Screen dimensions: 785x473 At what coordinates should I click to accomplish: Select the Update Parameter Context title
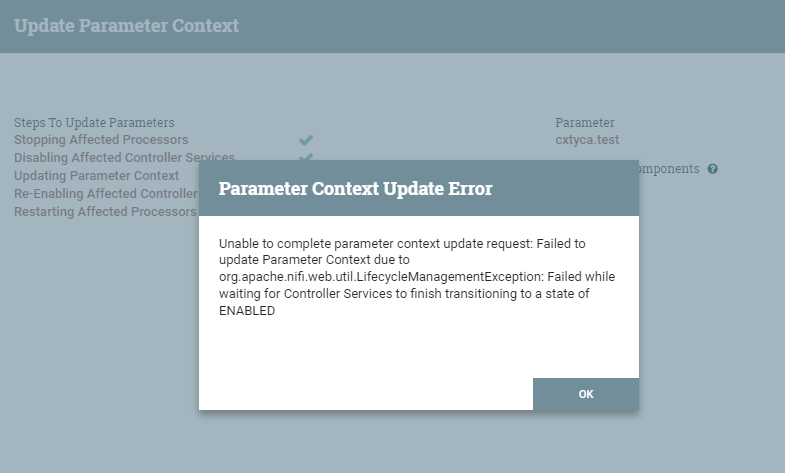(x=126, y=26)
